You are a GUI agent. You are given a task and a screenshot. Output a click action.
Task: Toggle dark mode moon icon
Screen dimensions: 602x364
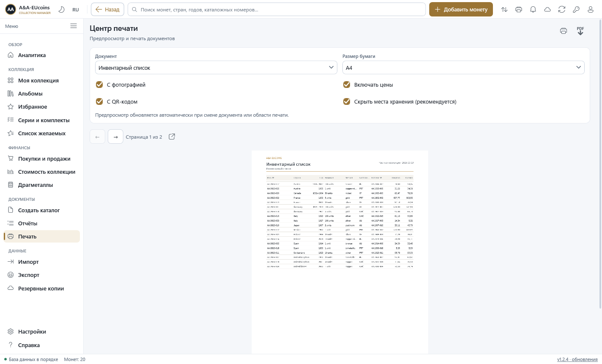pos(62,9)
